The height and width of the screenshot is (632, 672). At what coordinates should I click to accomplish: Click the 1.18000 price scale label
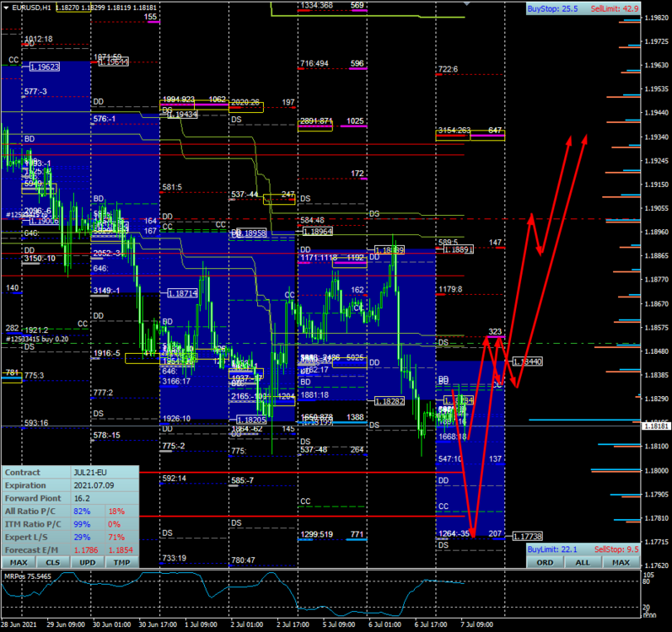pos(657,470)
